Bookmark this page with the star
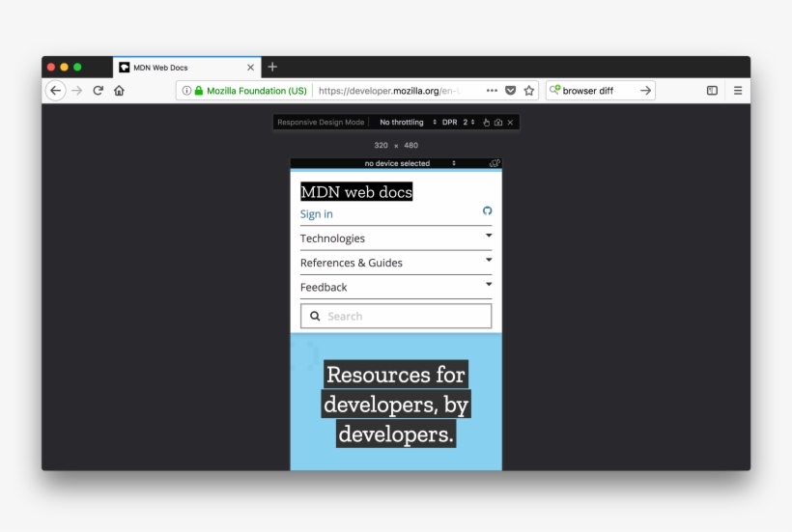The height and width of the screenshot is (532, 792). pyautogui.click(x=529, y=91)
